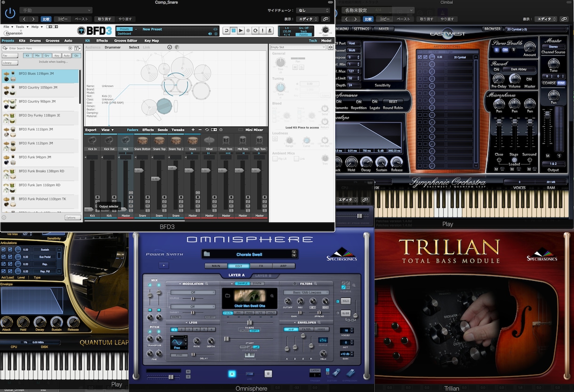This screenshot has width=574, height=392.
Task: Click the Omnisphere Tracking keyboard icon
Action: click(249, 355)
